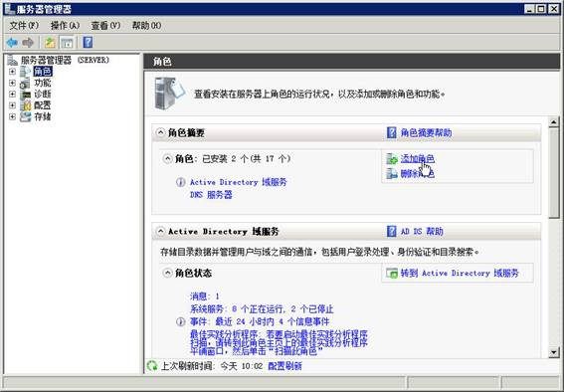Open the Help question-mark toolbar icon
Image resolution: width=564 pixels, height=392 pixels.
(88, 43)
